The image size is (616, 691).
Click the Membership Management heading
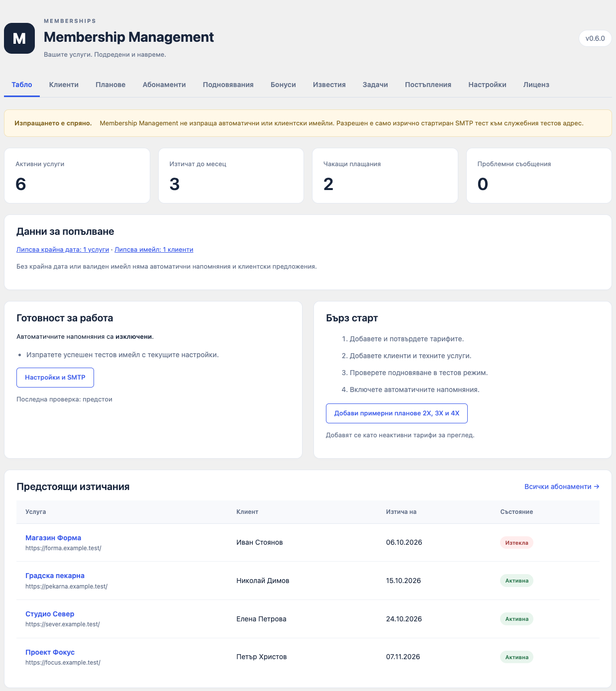[x=129, y=37]
